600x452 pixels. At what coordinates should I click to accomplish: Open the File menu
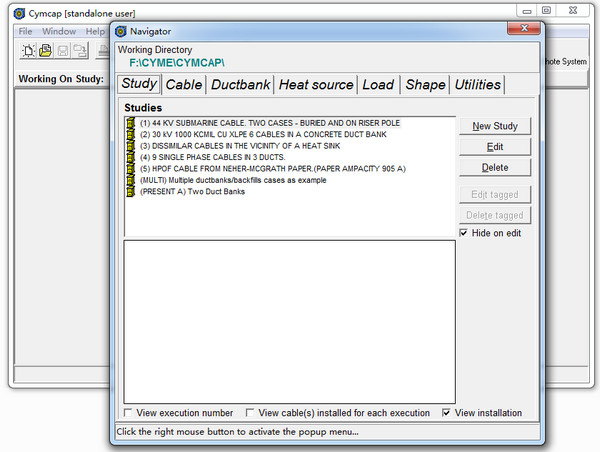[25, 31]
